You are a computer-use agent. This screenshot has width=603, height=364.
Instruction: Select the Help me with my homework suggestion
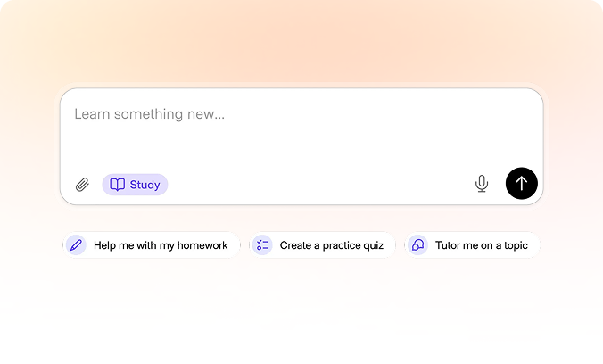(152, 245)
